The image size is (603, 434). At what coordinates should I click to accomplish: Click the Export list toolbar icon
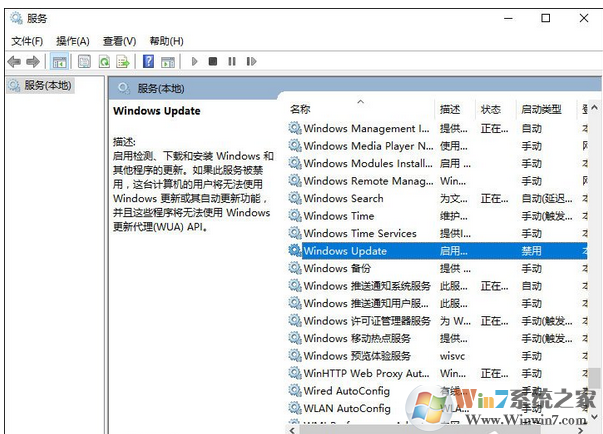[123, 62]
